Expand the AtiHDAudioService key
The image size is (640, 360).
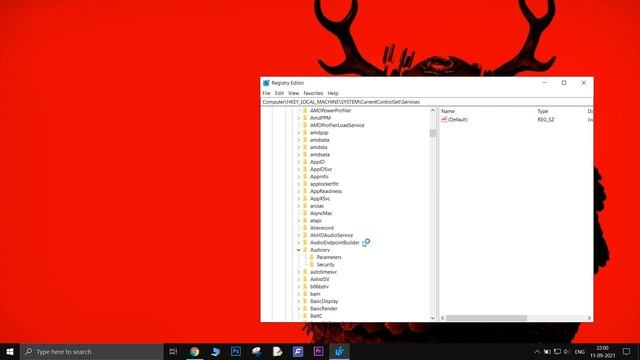[298, 235]
